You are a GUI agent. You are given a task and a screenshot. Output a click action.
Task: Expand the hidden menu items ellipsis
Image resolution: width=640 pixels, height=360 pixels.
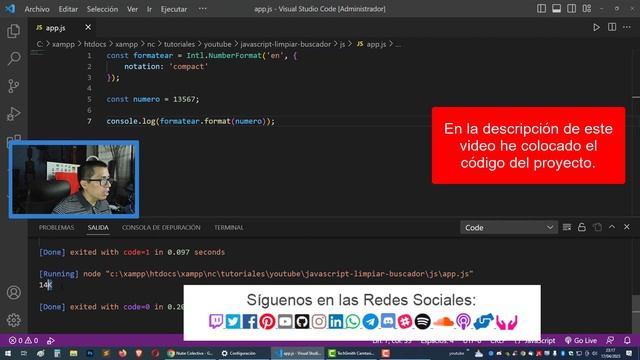pyautogui.click(x=202, y=9)
